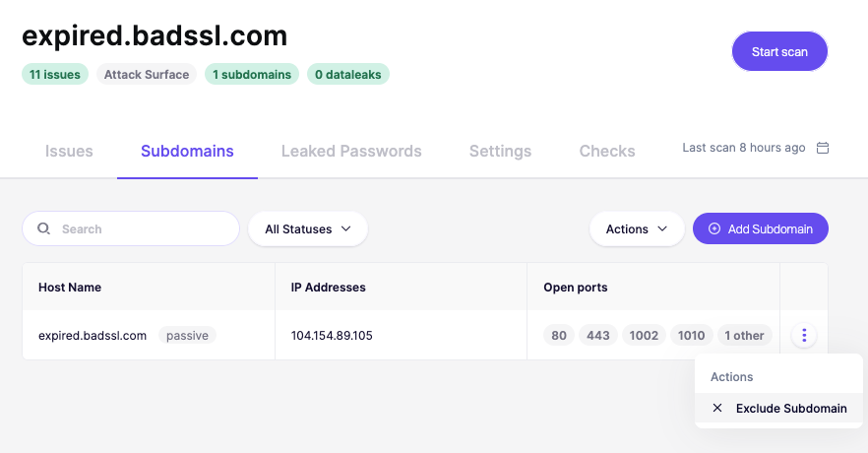Click the plus icon on Add Subdomain
The height and width of the screenshot is (453, 868).
[714, 229]
